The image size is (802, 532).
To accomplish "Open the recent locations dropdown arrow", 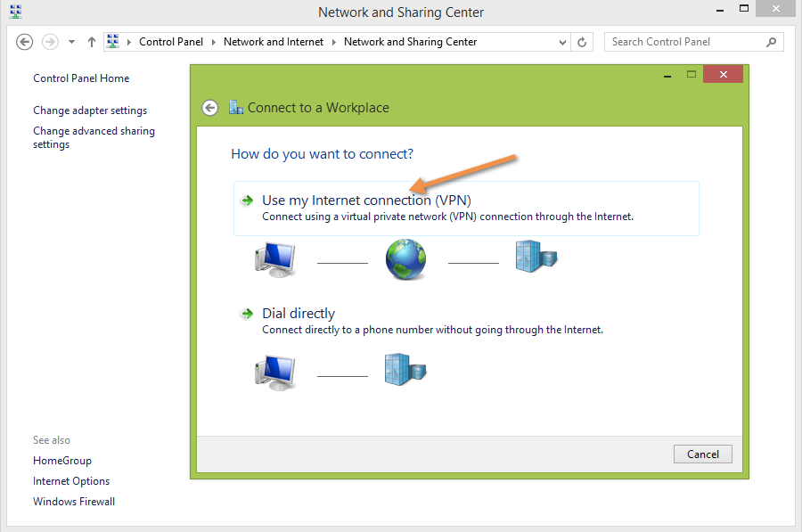I will [71, 42].
